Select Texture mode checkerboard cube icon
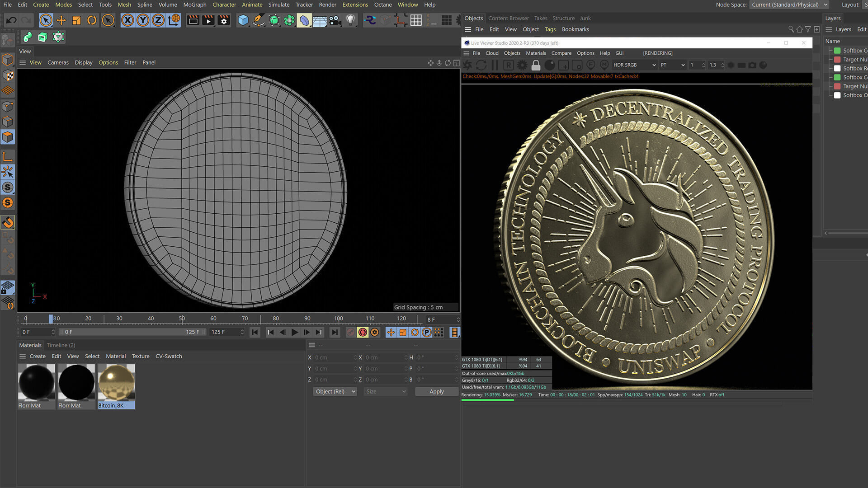 (8, 75)
